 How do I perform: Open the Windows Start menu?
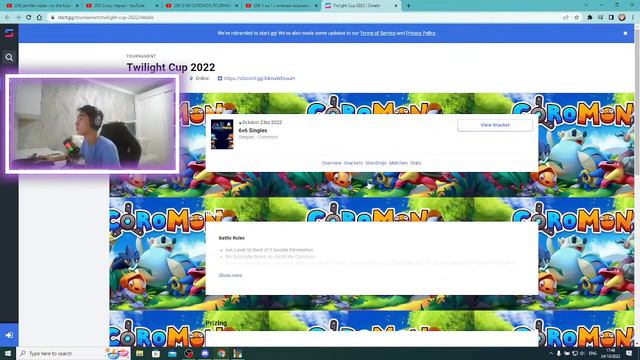click(7, 353)
